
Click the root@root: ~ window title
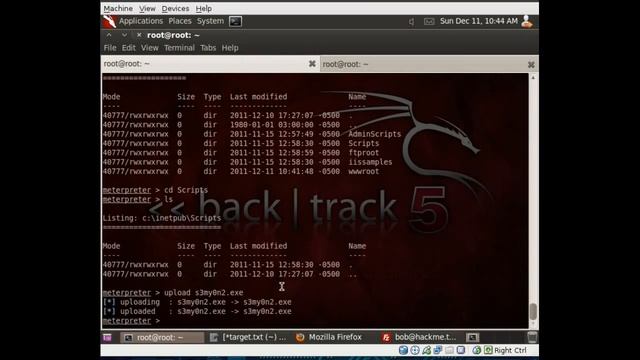coord(173,36)
